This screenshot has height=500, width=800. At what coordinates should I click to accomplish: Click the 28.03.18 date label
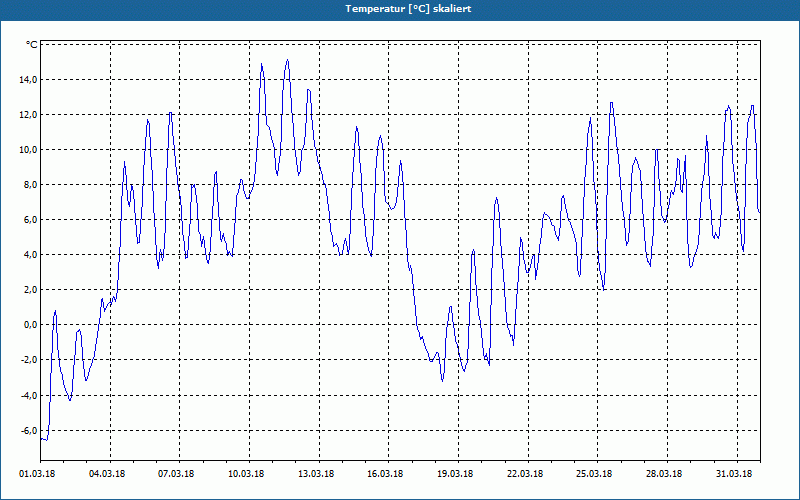pyautogui.click(x=664, y=474)
